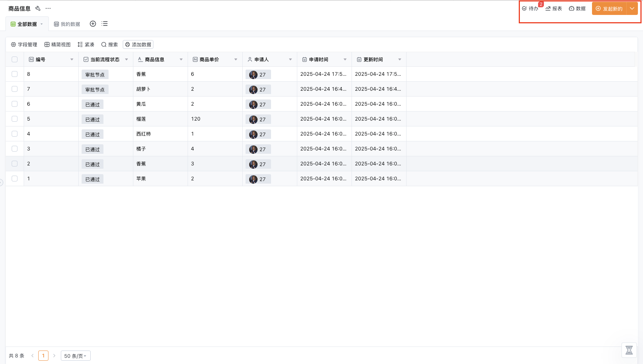Click the 发起新的 button
The height and width of the screenshot is (364, 643).
pos(609,8)
